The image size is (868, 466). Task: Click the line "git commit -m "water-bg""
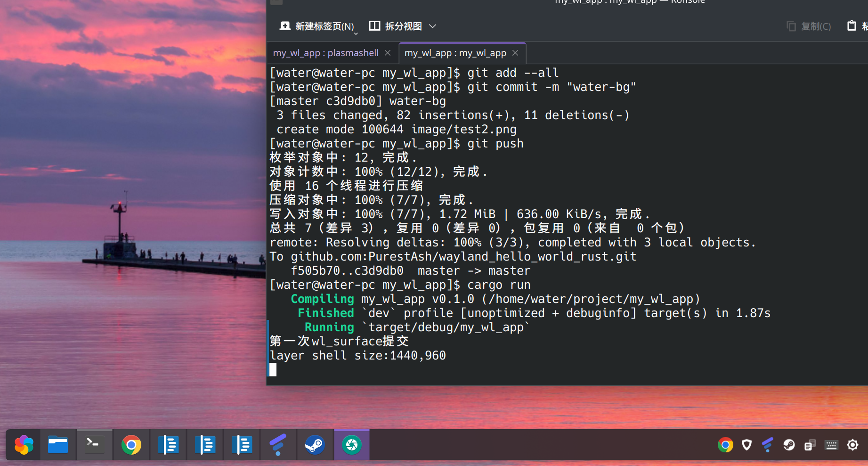pos(552,87)
